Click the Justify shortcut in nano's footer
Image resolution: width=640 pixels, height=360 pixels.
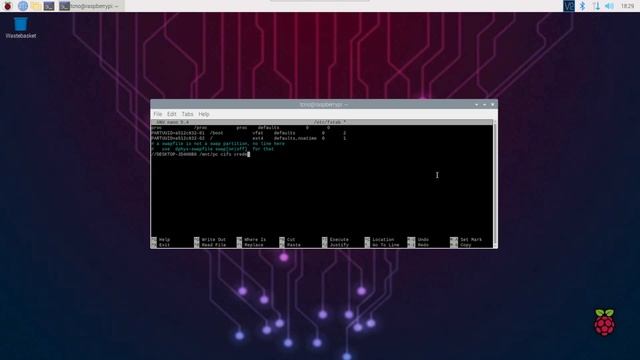coord(336,245)
